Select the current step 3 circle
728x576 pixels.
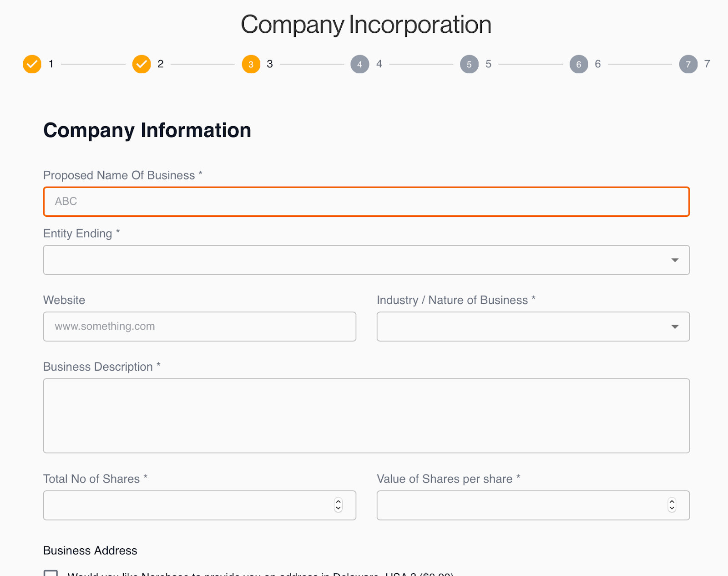tap(251, 64)
